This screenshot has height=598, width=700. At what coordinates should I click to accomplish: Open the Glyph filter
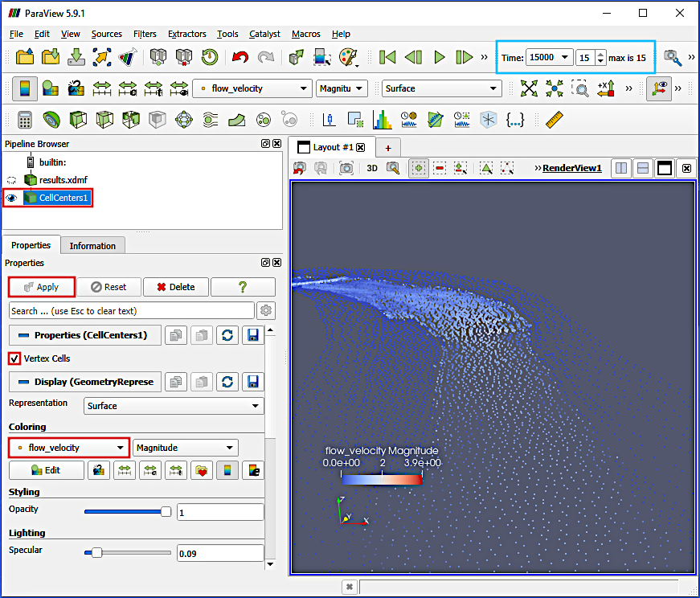click(x=185, y=119)
